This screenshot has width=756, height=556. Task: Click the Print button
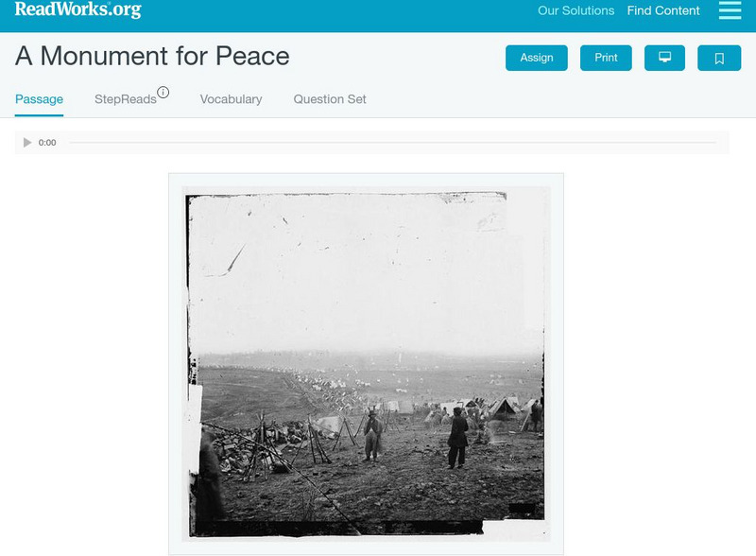(606, 58)
